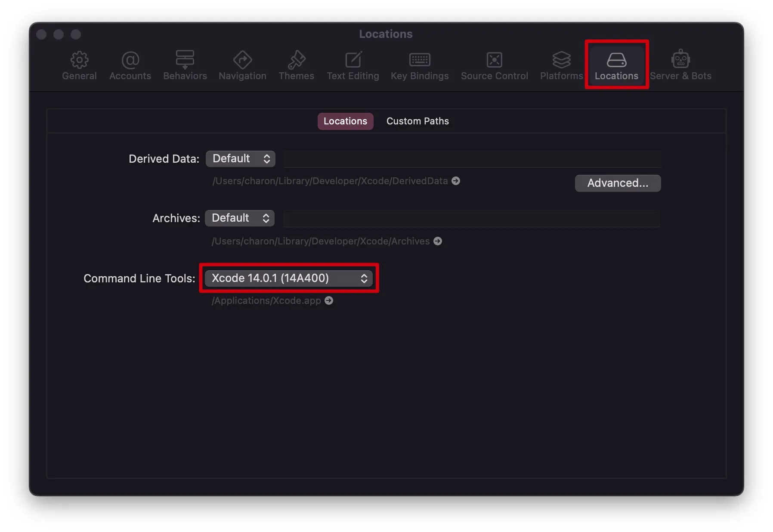773x532 pixels.
Task: Open the Source Control preferences pane
Action: (x=495, y=65)
